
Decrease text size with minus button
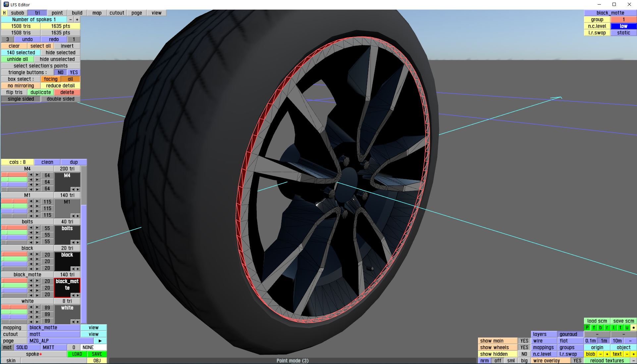pos(627,354)
